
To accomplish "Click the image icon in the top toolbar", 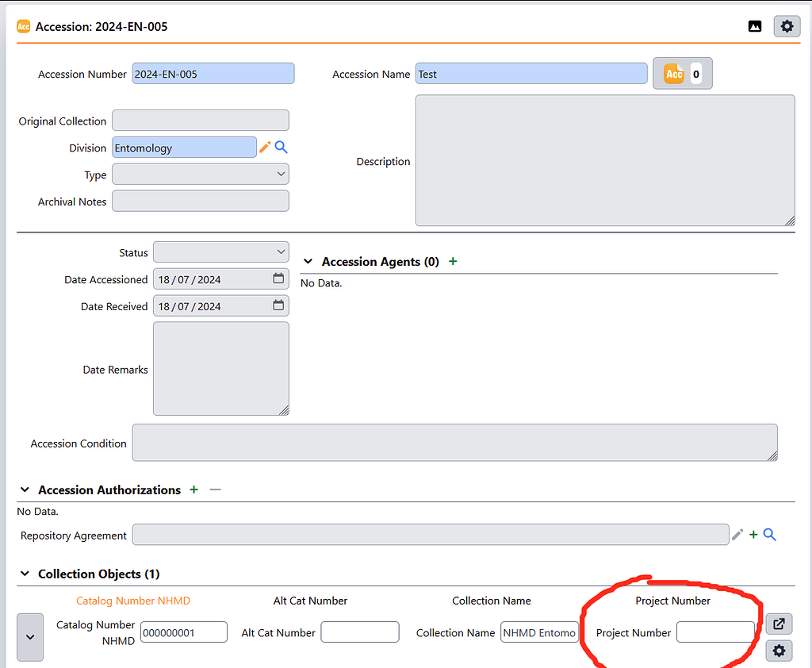I will [x=754, y=26].
